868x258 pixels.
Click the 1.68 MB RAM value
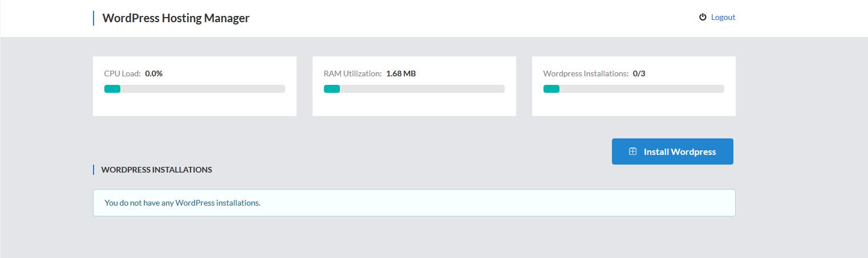pos(401,73)
